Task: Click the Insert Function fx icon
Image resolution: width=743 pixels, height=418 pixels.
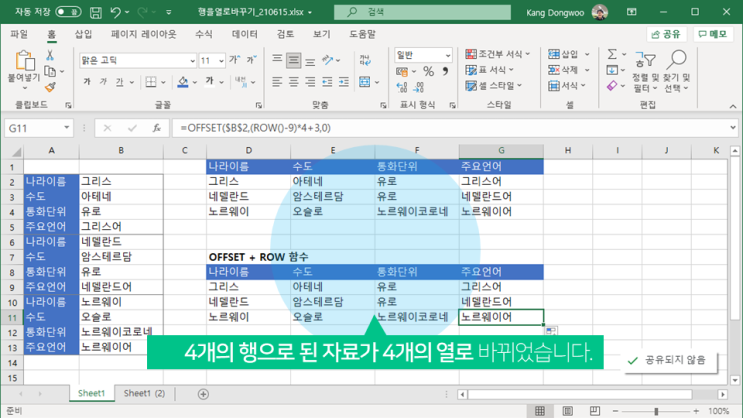Action: (x=156, y=128)
